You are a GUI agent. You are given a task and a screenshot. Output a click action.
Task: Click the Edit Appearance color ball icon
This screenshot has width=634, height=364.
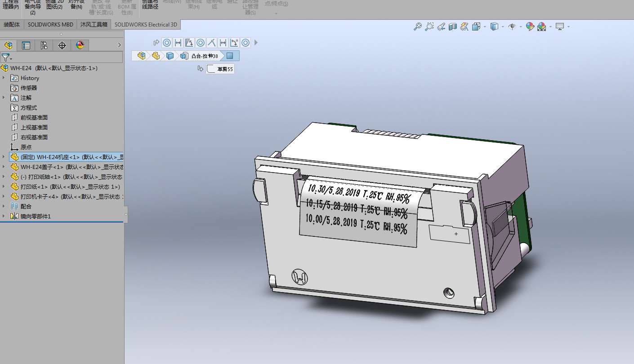(530, 27)
